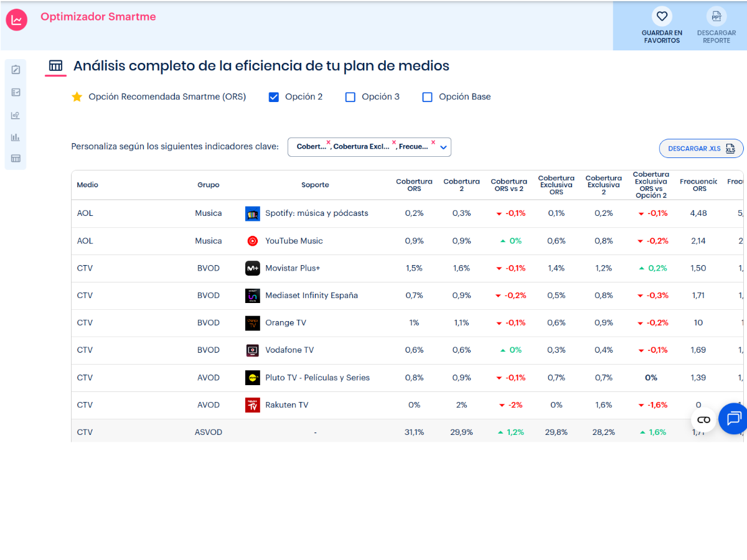Click the DESCARGAR .XLS button

point(701,149)
